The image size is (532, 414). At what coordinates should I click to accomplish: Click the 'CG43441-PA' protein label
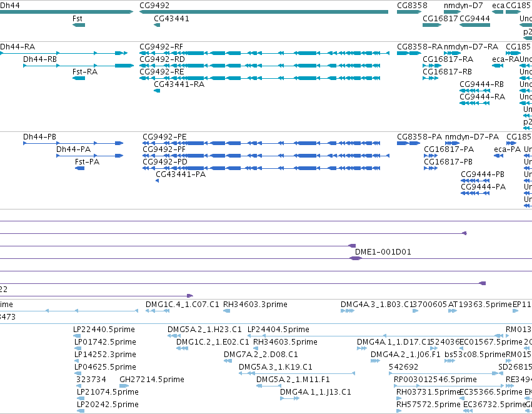coord(181,174)
